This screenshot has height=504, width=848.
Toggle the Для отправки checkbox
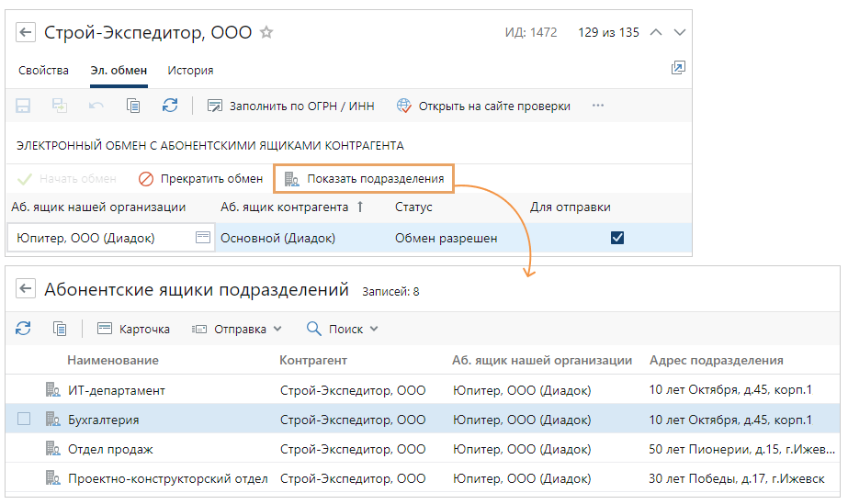[x=617, y=238]
